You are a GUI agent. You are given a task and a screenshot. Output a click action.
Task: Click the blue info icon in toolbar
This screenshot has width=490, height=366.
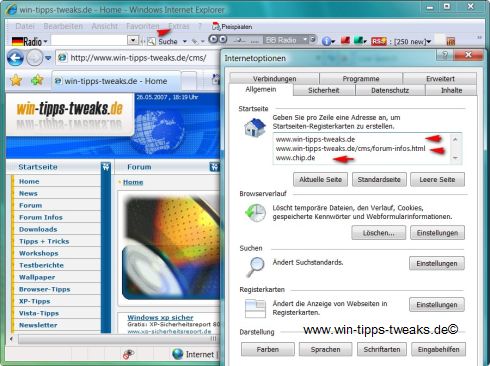[x=327, y=41]
